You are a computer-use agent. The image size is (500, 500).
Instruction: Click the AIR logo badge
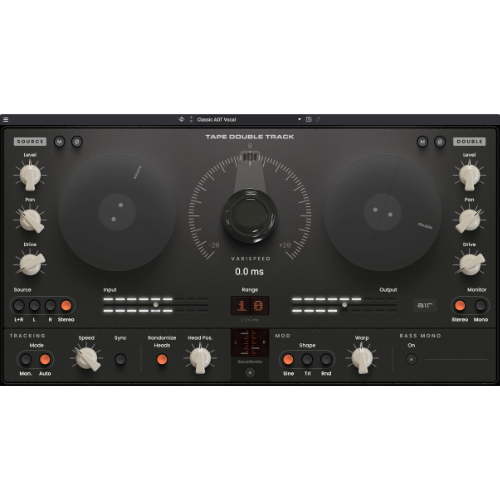point(425,305)
